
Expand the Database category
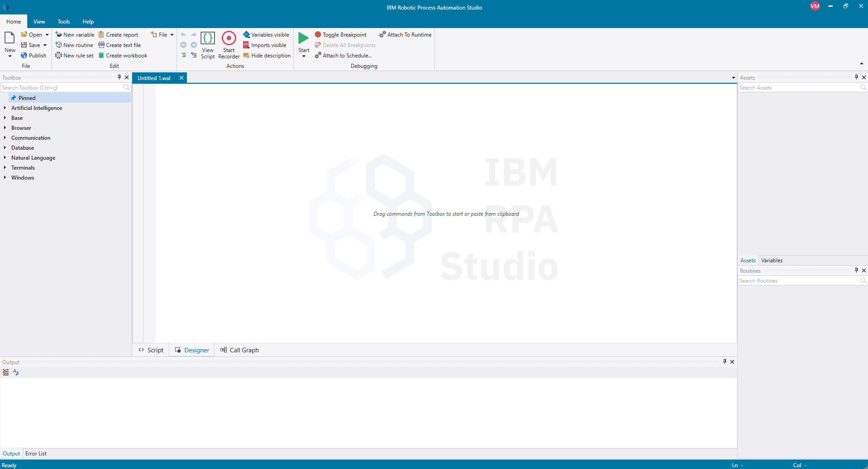point(5,148)
